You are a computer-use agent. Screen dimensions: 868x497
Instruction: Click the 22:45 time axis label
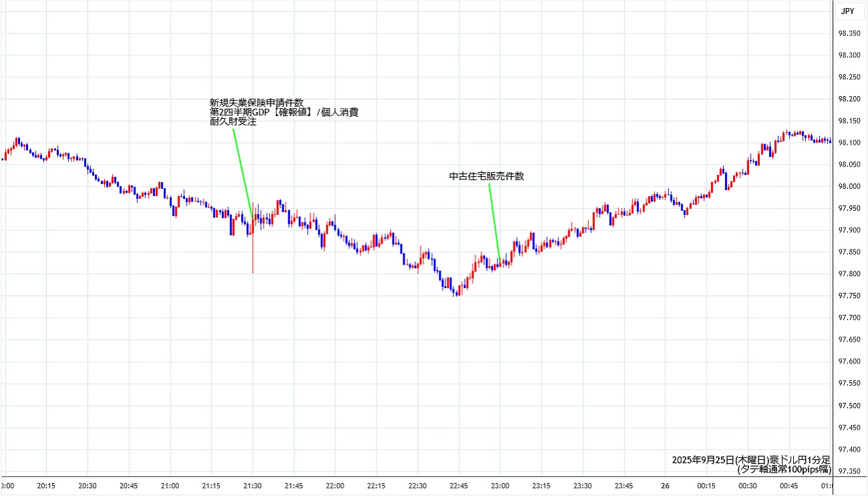459,486
